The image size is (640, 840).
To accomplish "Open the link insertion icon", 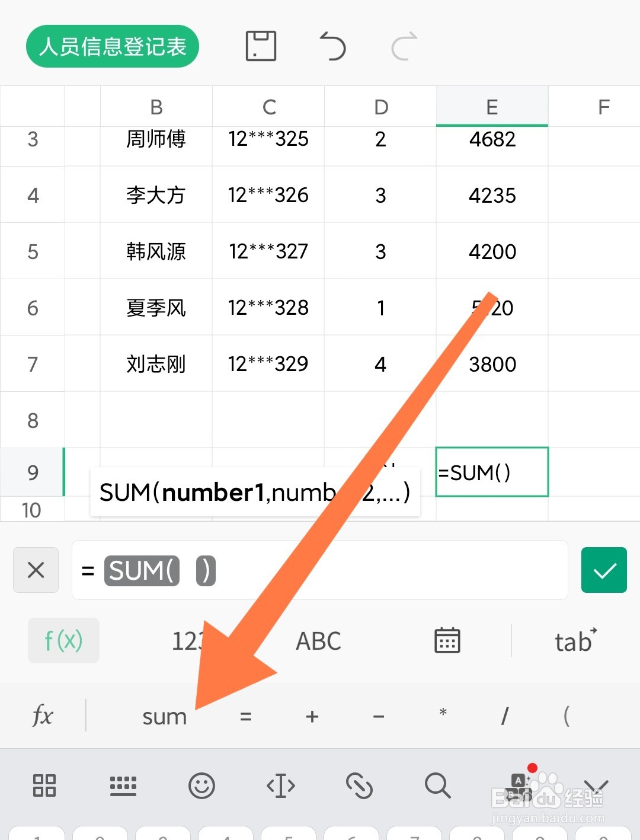I will [x=360, y=787].
